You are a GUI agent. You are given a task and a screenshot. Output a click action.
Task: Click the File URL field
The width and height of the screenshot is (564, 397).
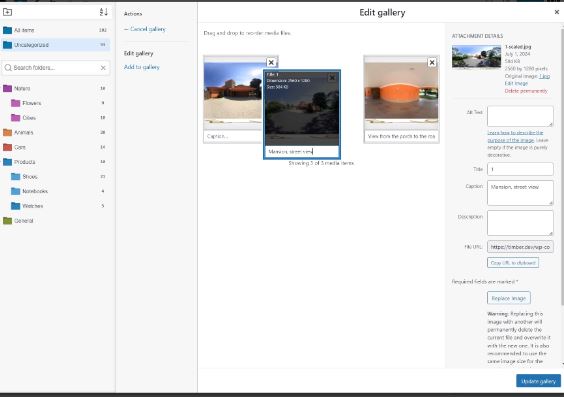pos(520,247)
